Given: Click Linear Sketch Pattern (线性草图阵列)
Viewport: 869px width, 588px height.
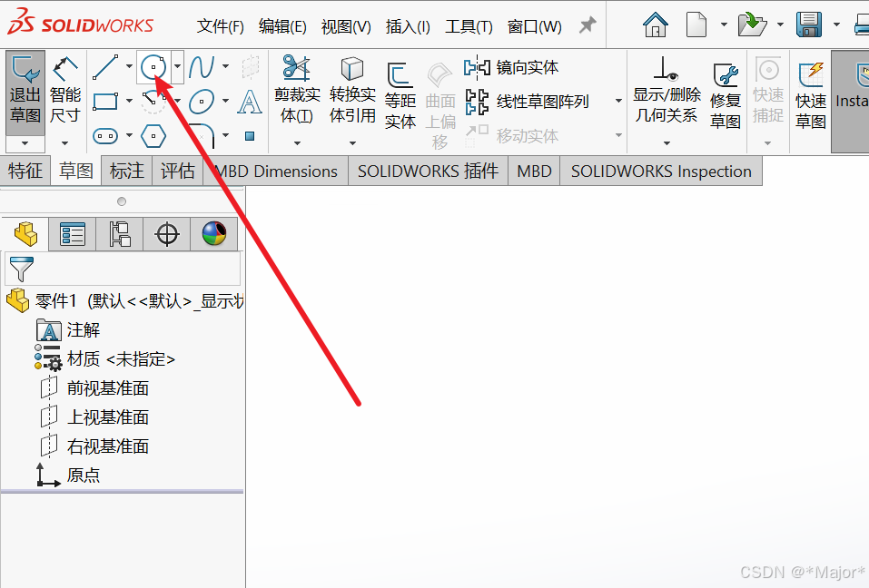Looking at the screenshot, I should point(542,102).
